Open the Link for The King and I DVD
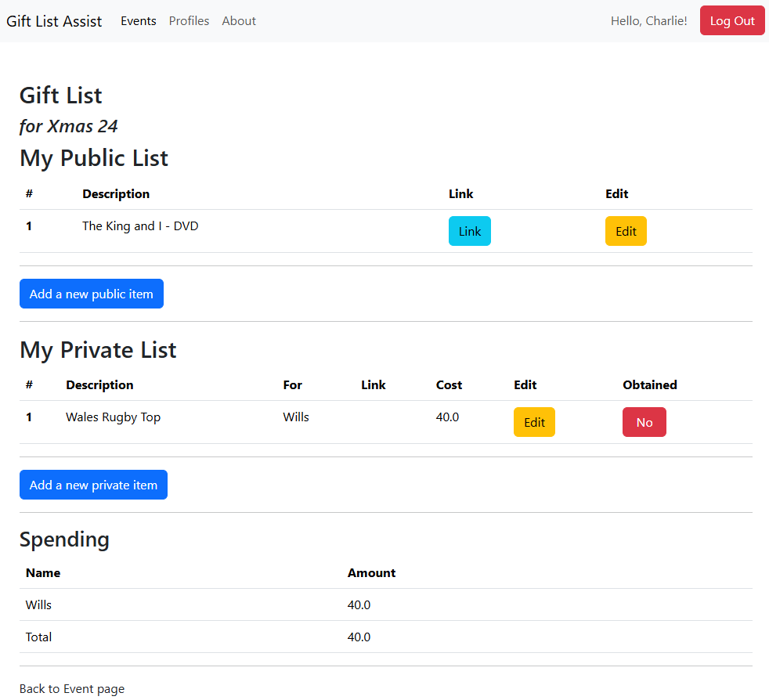 click(469, 231)
